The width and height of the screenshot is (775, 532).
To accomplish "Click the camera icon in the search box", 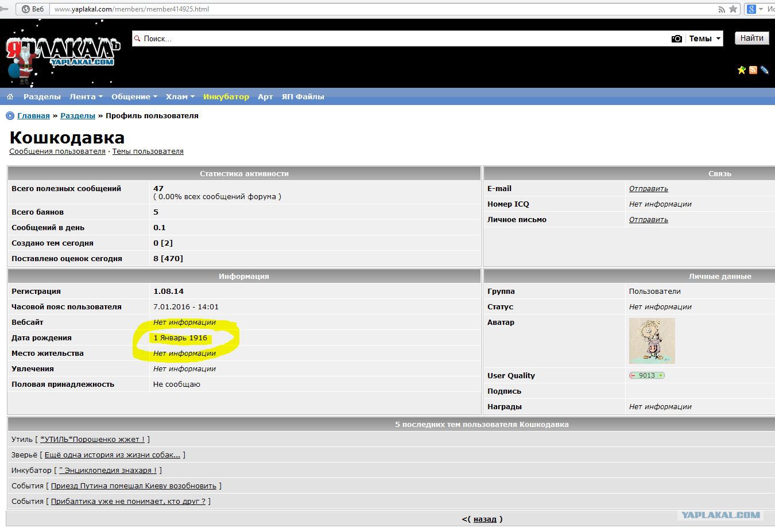I will (x=677, y=38).
